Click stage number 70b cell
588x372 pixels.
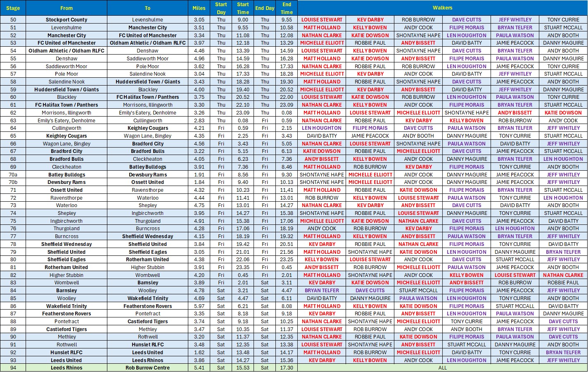pyautogui.click(x=13, y=182)
